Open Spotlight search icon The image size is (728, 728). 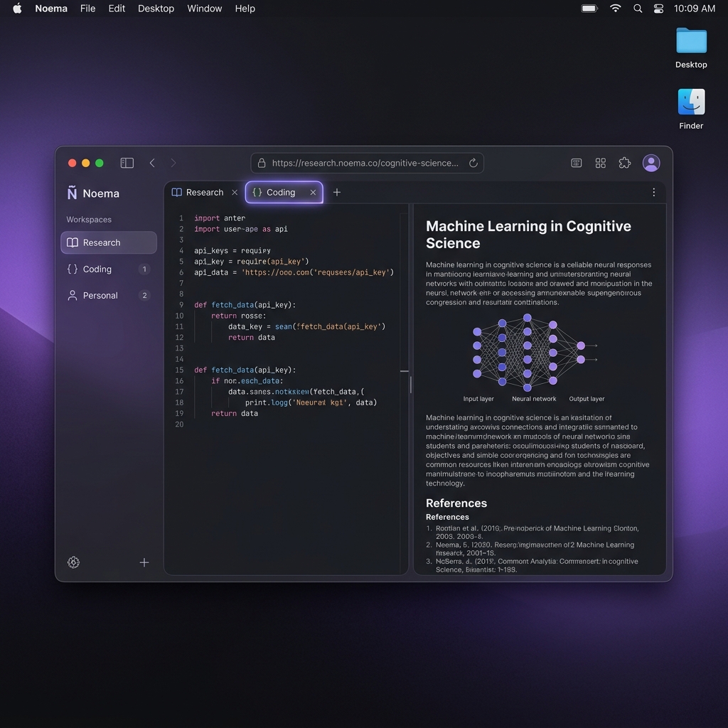[x=638, y=9]
